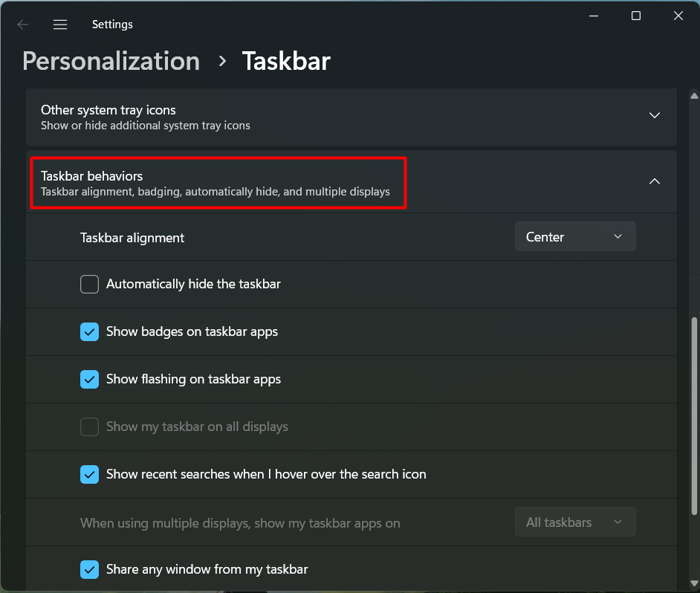Click the vertical scrollbar thumb
The width and height of the screenshot is (700, 593).
(x=694, y=416)
